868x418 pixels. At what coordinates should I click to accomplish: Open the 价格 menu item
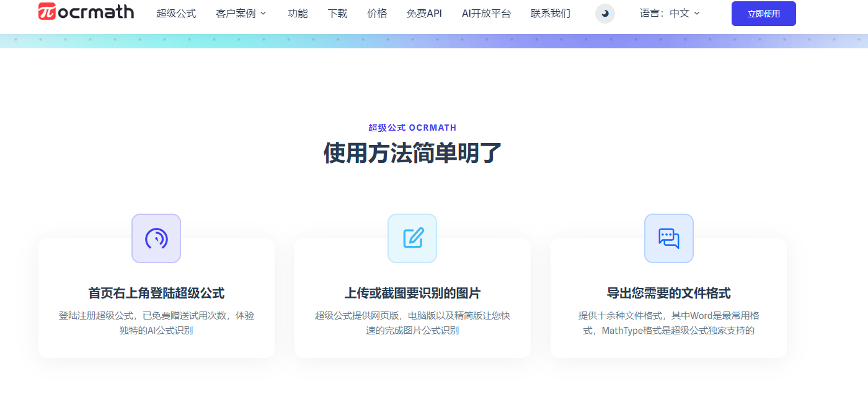point(377,13)
